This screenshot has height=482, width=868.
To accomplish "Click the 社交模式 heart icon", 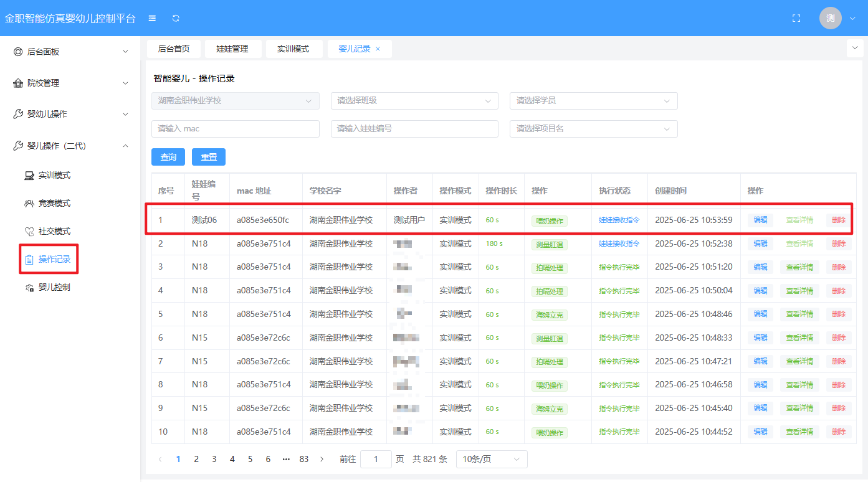I will (29, 232).
